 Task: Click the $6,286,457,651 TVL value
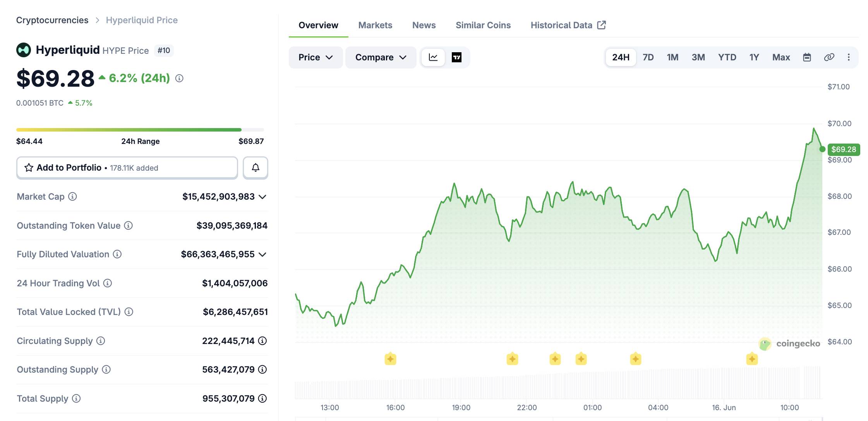235,312
